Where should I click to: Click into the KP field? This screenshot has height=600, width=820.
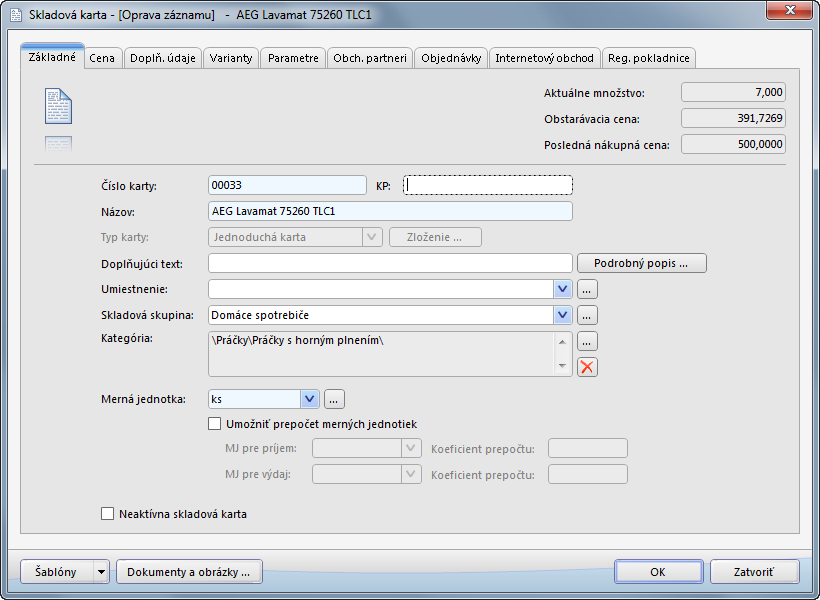tap(488, 185)
